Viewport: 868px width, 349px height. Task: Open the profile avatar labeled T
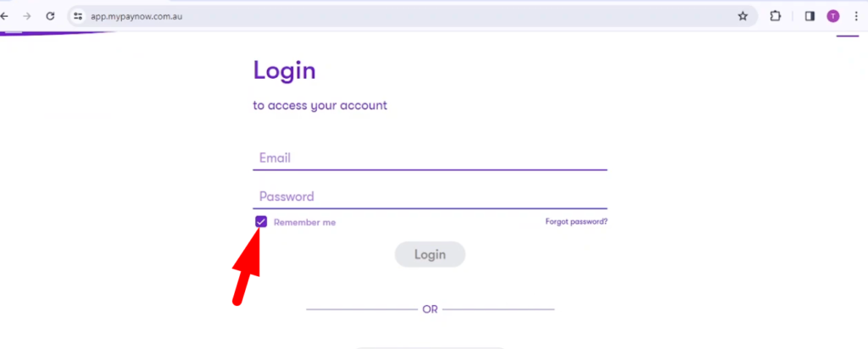[x=833, y=15]
